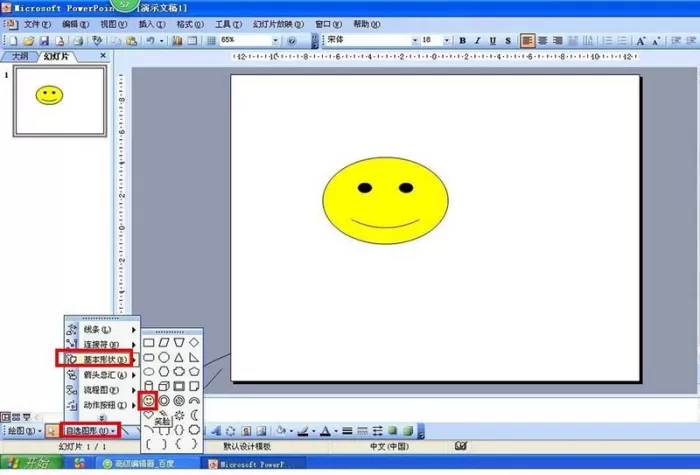
Task: Insert WordArt from the drawing toolbar
Action: 216,431
